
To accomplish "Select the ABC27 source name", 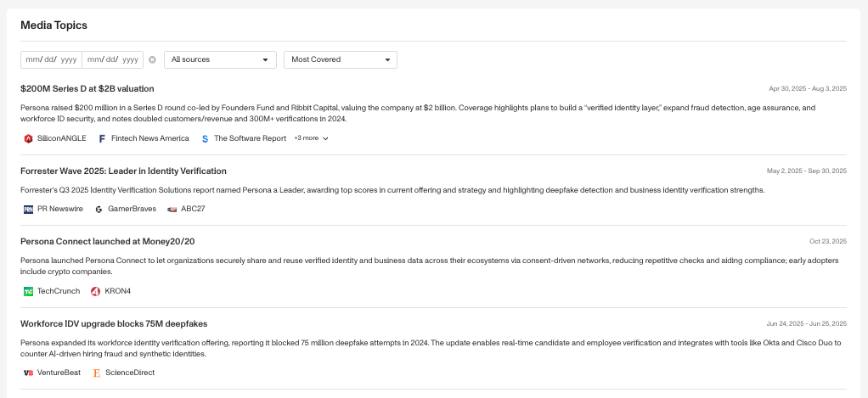I will coord(193,210).
